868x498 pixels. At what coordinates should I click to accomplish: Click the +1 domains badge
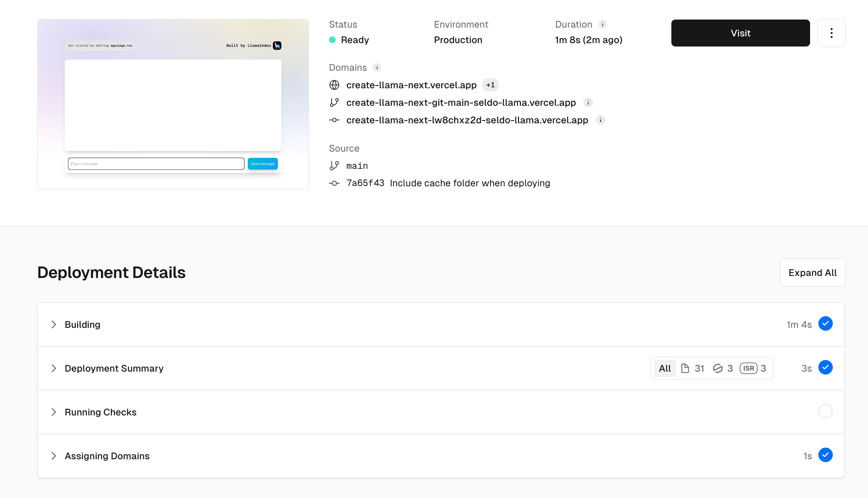pyautogui.click(x=490, y=85)
